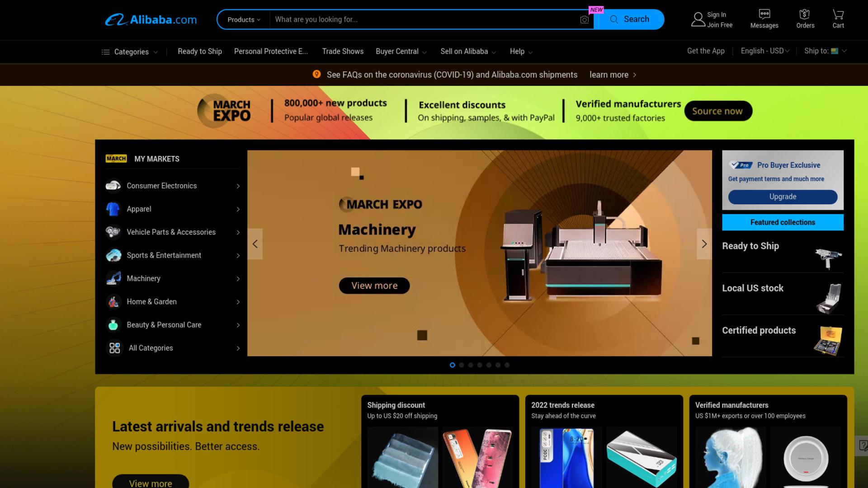Open Ready to Ship featured collection thumbnail
This screenshot has height=488, width=868.
[x=828, y=258]
